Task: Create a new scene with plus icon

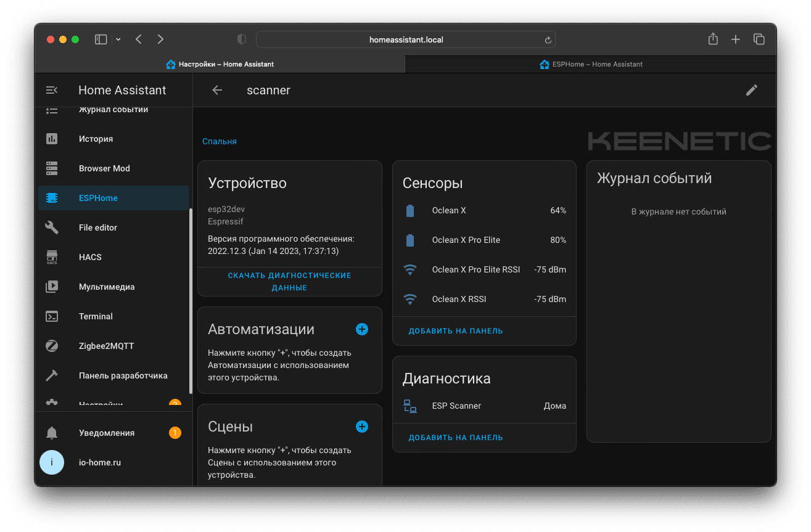Action: (x=362, y=427)
